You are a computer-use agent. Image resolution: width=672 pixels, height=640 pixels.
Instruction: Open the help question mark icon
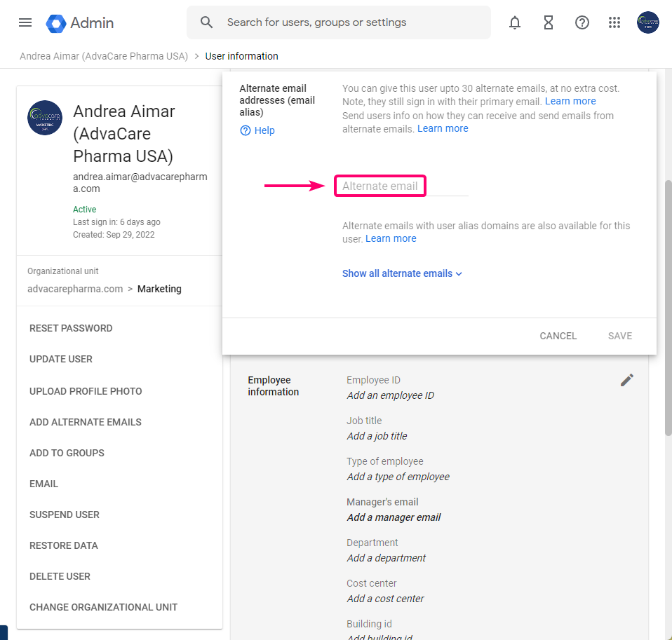point(582,22)
